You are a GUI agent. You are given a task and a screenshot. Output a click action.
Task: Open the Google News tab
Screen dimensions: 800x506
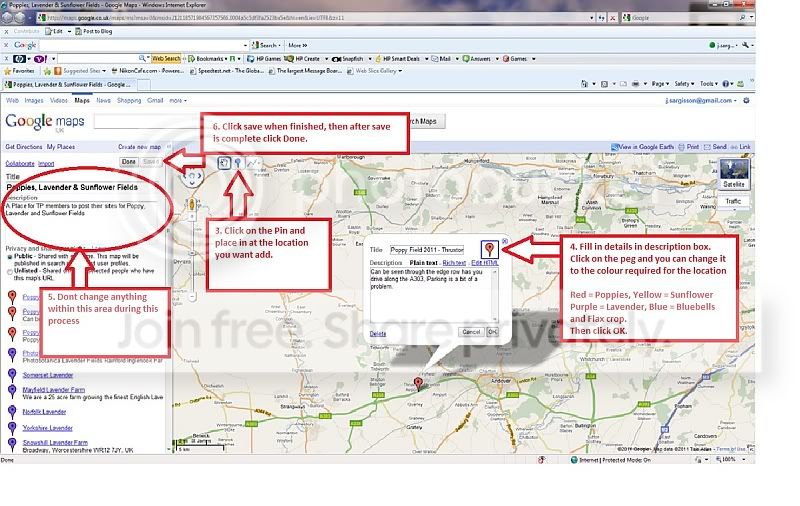[104, 100]
